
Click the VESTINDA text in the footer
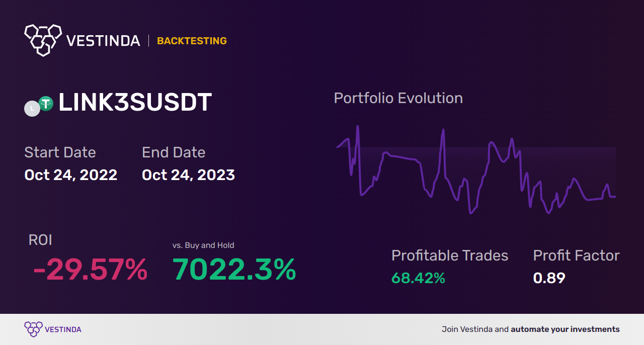coord(63,330)
